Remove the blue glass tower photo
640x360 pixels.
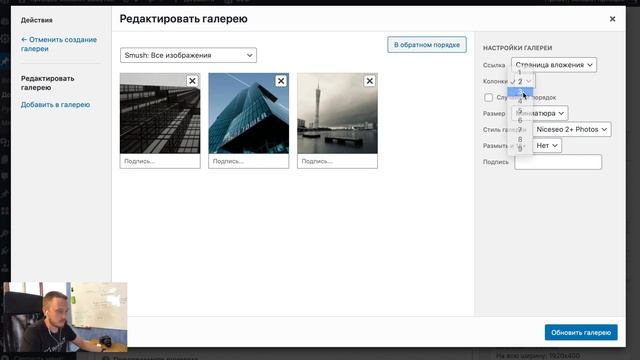[281, 81]
